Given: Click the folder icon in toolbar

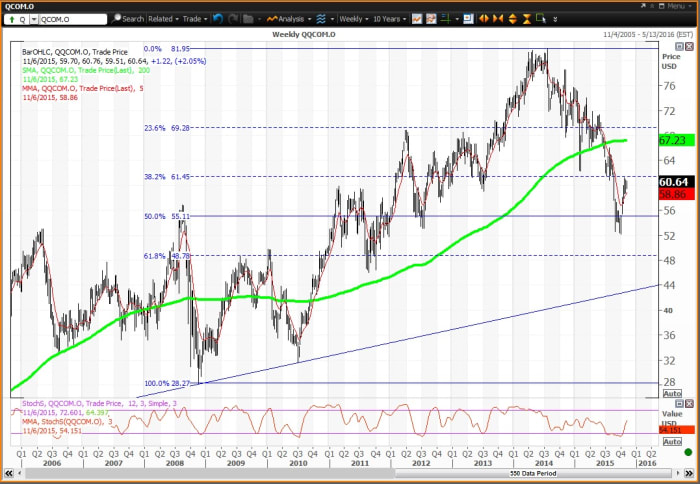Looking at the screenshot, I should pyautogui.click(x=247, y=18).
